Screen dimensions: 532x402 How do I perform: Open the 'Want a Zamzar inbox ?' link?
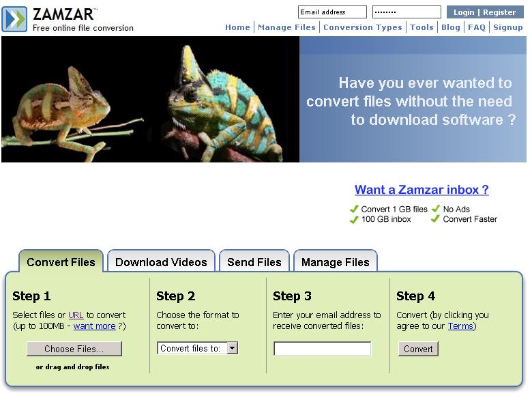pyautogui.click(x=422, y=190)
